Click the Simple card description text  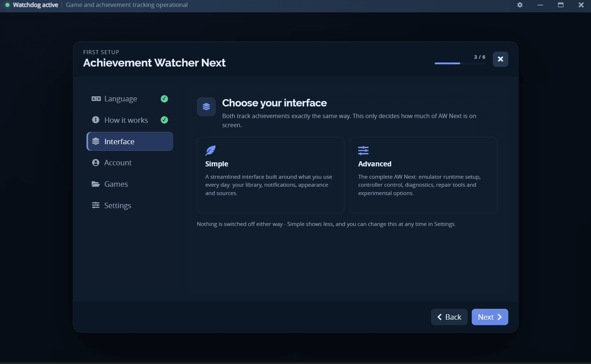[x=269, y=185]
